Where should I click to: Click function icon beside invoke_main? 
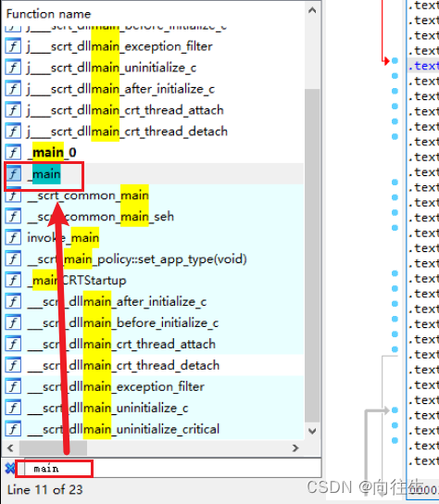coord(13,237)
